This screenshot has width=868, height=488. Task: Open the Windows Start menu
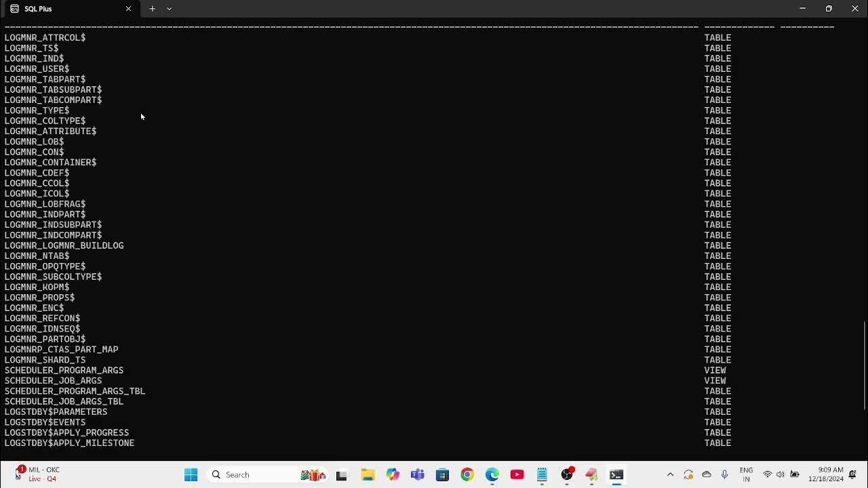pyautogui.click(x=191, y=474)
